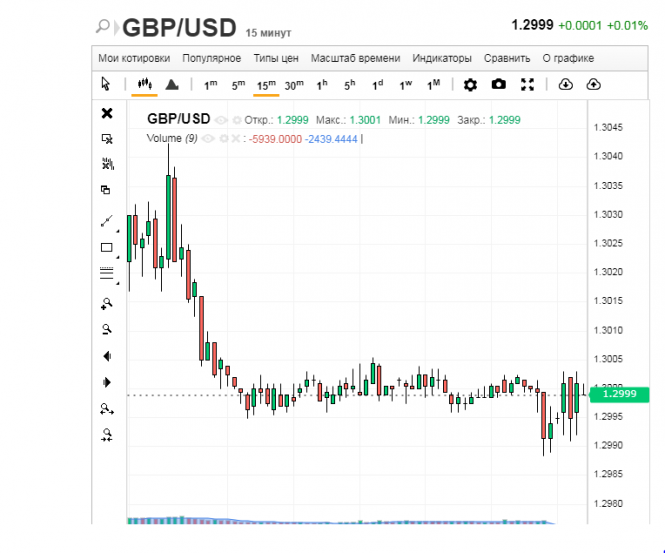The width and height of the screenshot is (665, 553).
Task: Select the trend line drawing tool
Action: pyautogui.click(x=106, y=221)
